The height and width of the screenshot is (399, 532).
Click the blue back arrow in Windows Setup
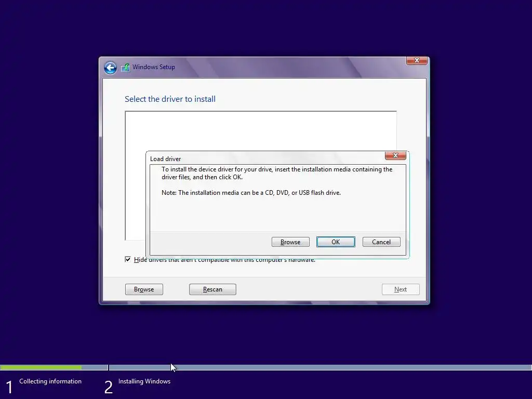pos(110,68)
